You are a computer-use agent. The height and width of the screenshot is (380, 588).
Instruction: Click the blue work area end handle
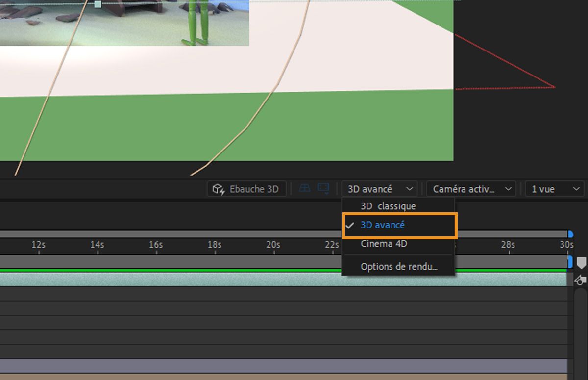coord(570,262)
